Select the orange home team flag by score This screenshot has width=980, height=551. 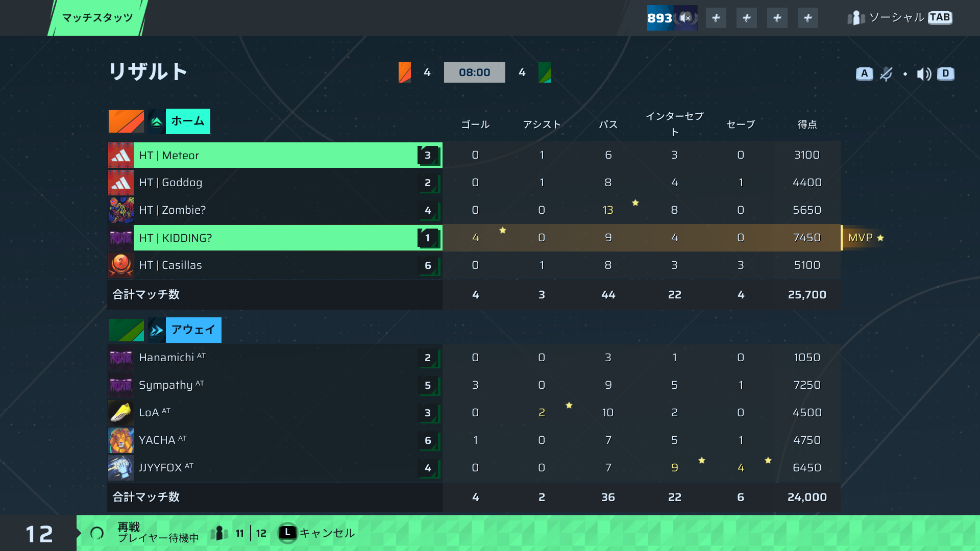pyautogui.click(x=405, y=72)
